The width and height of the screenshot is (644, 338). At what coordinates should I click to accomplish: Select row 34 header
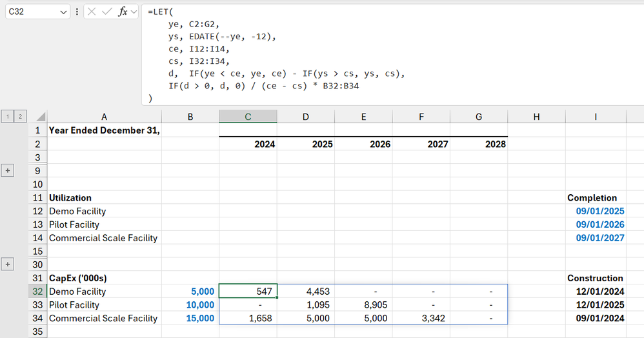coord(38,318)
